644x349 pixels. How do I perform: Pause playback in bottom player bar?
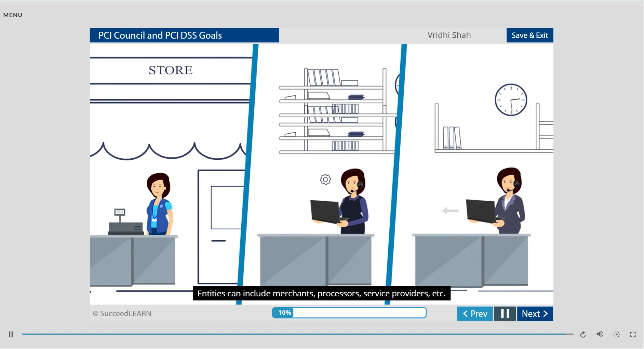11,334
